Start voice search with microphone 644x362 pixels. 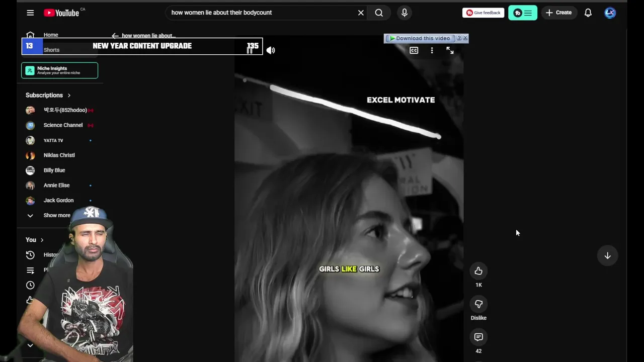tap(405, 13)
